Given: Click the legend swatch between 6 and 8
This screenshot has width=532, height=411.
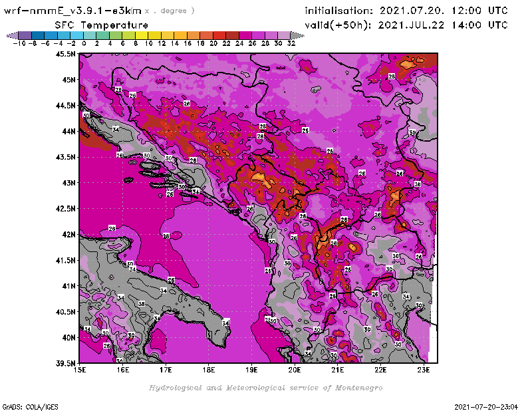Looking at the screenshot, I should point(128,35).
